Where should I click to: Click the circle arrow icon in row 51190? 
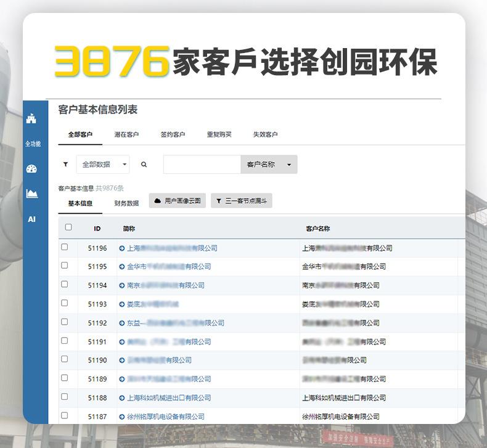122,360
